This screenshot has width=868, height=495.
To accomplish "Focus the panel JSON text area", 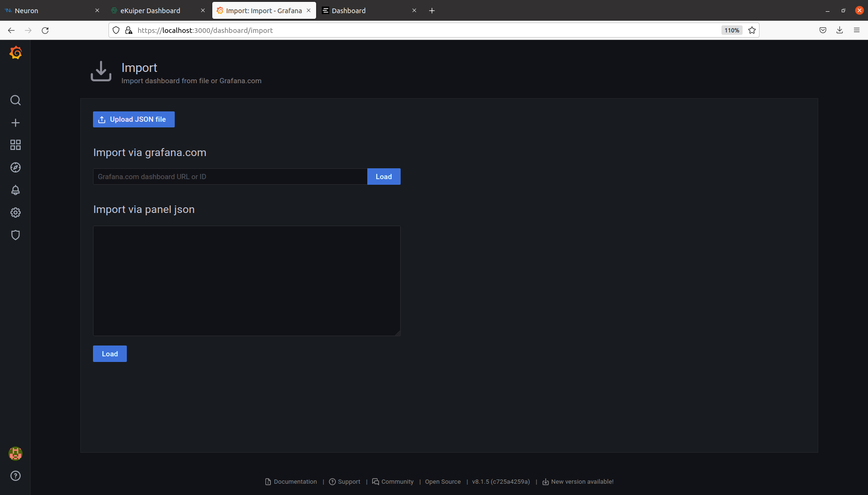I will click(247, 281).
